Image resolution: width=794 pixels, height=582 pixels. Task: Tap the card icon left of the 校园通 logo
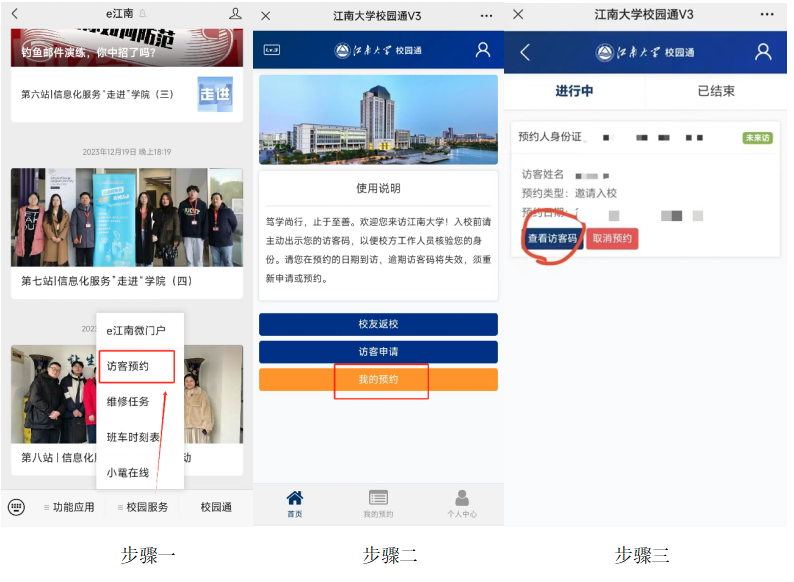click(271, 50)
